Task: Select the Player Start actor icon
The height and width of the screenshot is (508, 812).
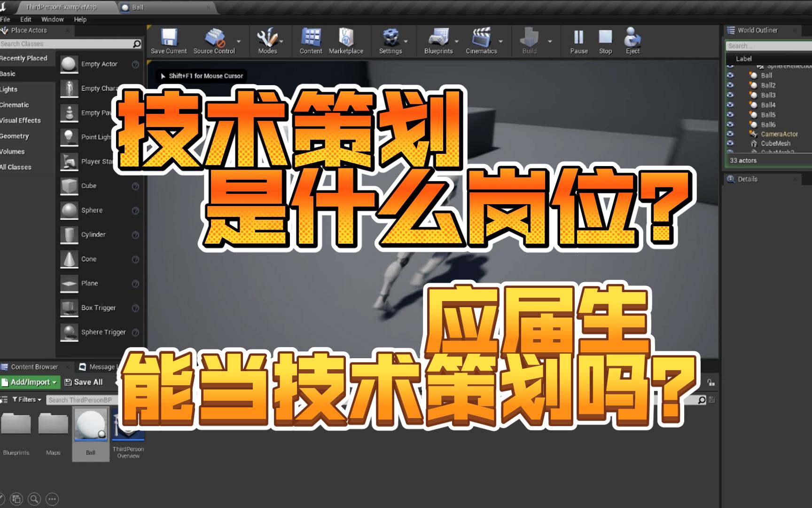Action: point(69,162)
